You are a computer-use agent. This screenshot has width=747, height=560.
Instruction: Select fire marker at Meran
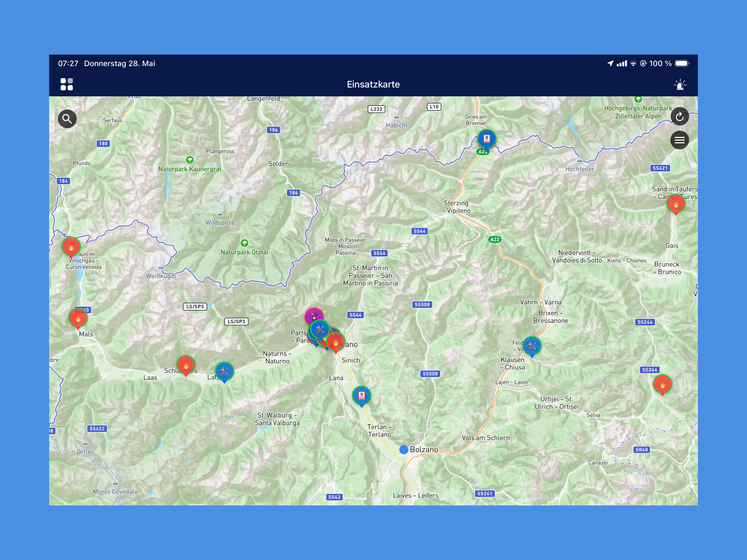tap(335, 342)
